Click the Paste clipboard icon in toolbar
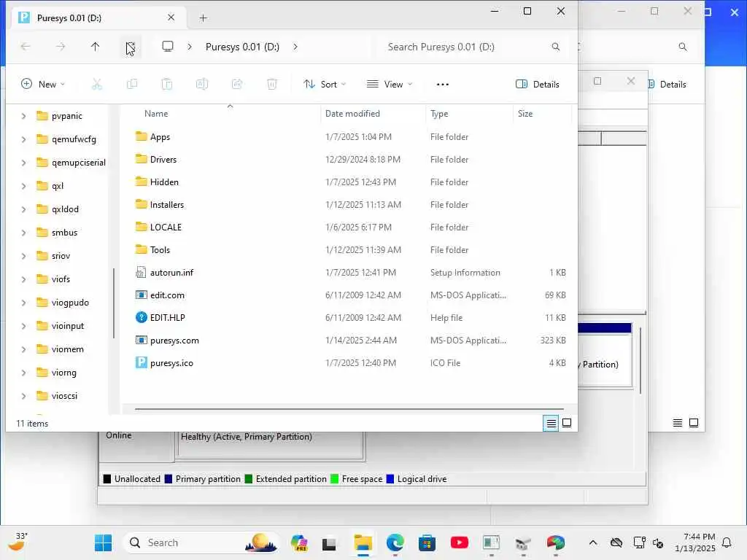 (x=167, y=85)
